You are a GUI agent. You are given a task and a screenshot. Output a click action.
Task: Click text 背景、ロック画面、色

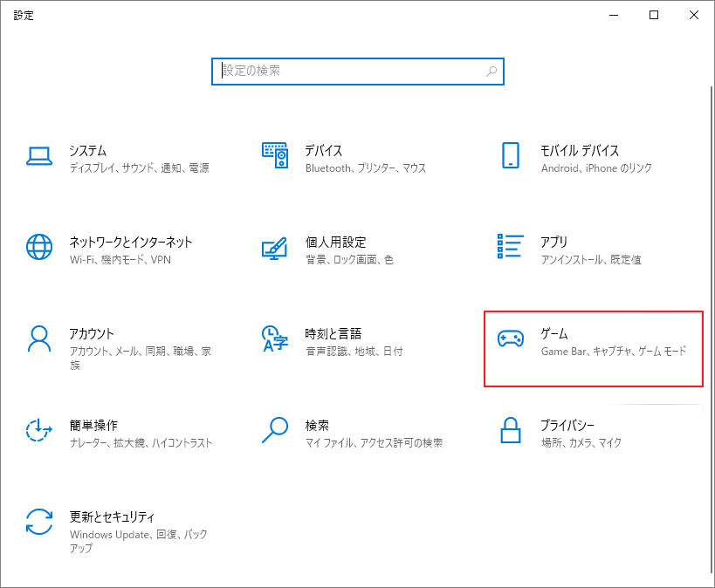(x=349, y=260)
